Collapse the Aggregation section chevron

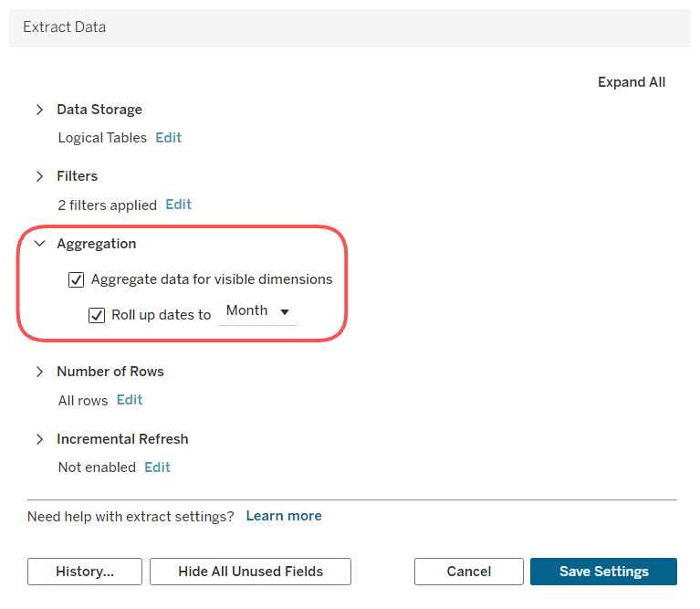pyautogui.click(x=40, y=244)
